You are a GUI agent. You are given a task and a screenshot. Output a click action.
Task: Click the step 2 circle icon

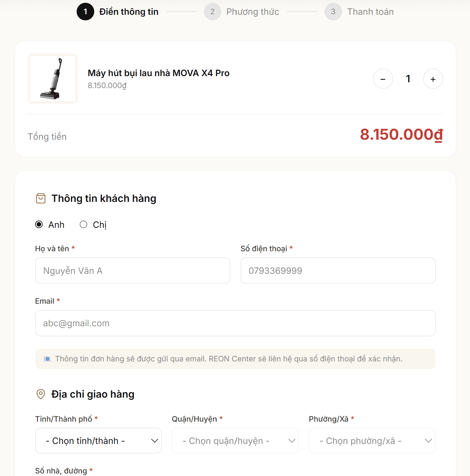(x=212, y=12)
